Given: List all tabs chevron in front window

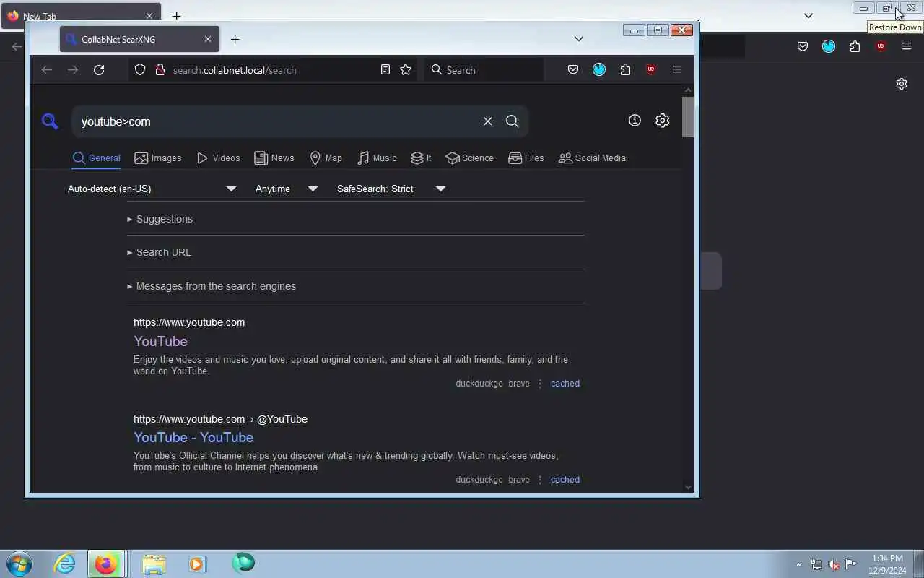Looking at the screenshot, I should [x=578, y=39].
